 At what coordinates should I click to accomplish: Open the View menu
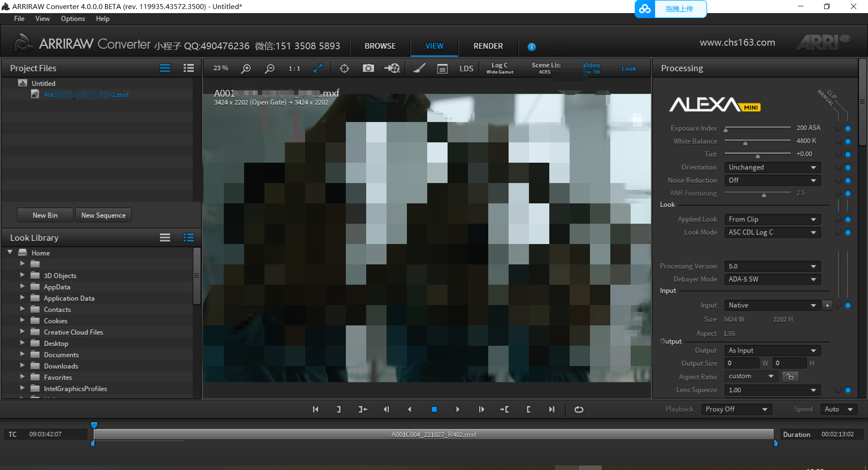coord(42,19)
